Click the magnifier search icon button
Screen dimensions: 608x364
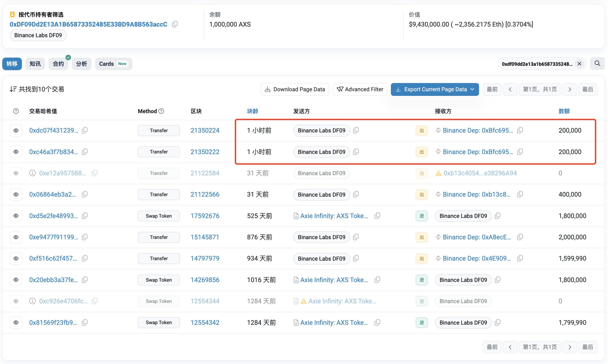(x=597, y=64)
